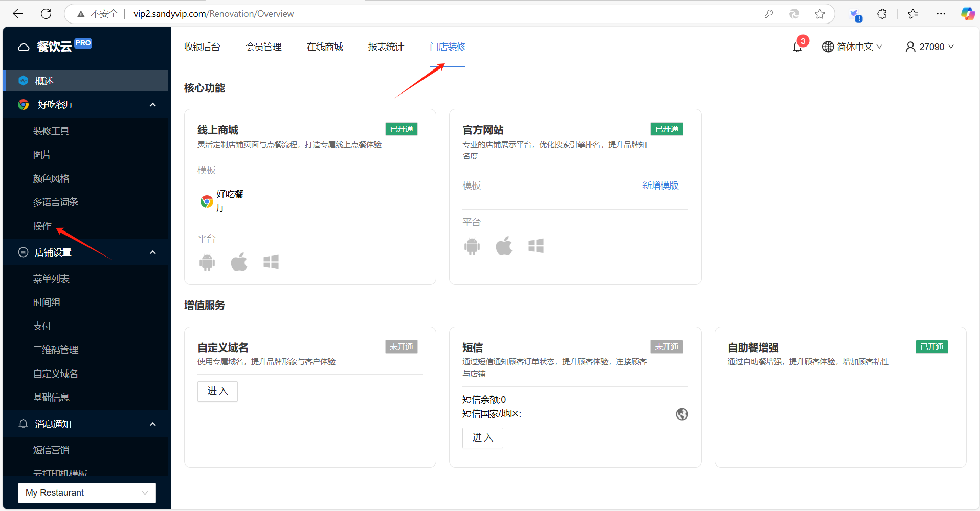The height and width of the screenshot is (511, 980).
Task: Click the 概述 sidebar icon
Action: (23, 81)
